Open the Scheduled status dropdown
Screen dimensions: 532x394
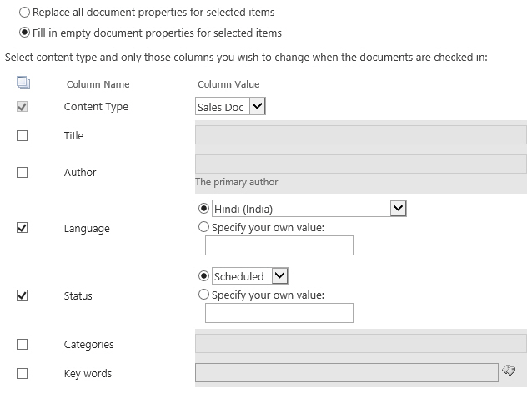point(250,275)
